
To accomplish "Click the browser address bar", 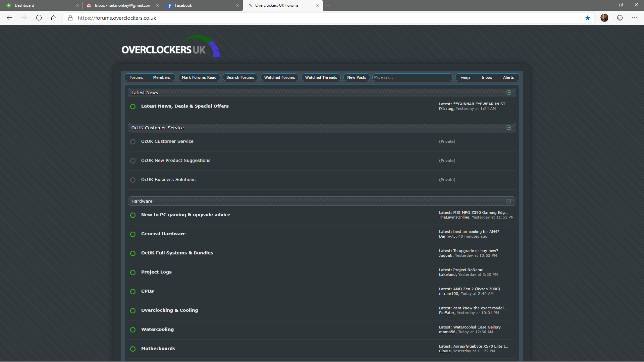I will tap(329, 18).
